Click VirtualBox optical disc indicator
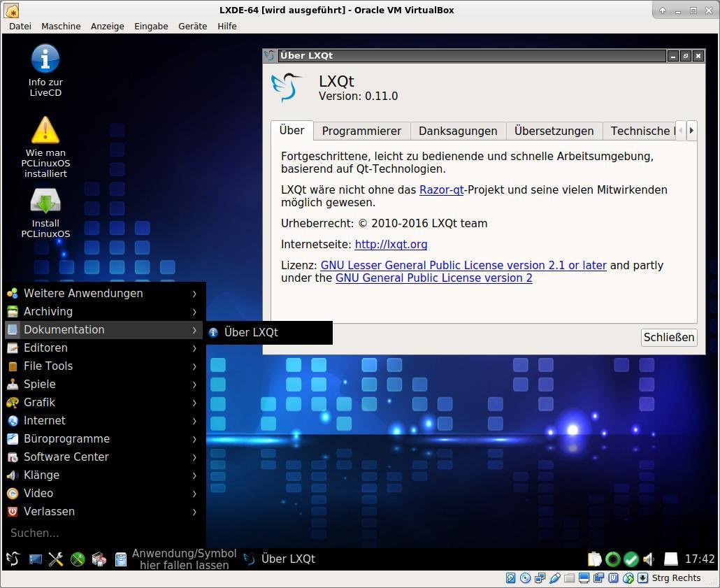720x588 pixels. [525, 578]
